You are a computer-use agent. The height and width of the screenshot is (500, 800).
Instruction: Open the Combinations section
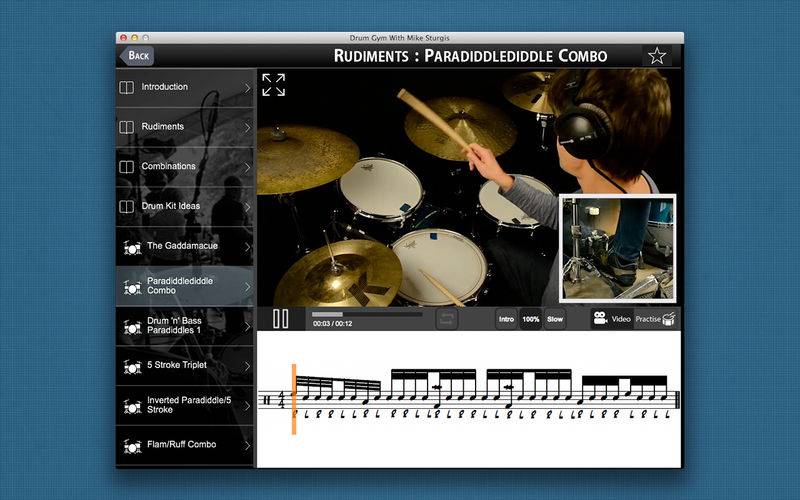185,167
